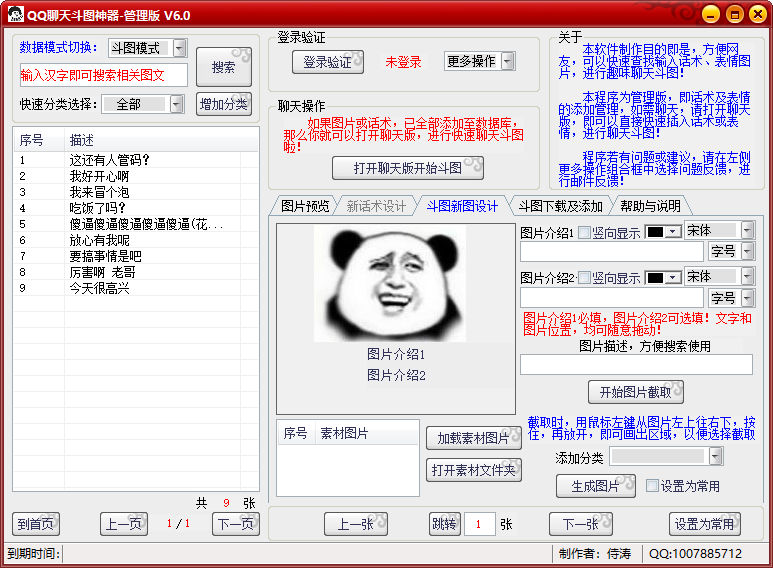Close the window with the X button
Screen dimensions: 773x568
(758, 14)
